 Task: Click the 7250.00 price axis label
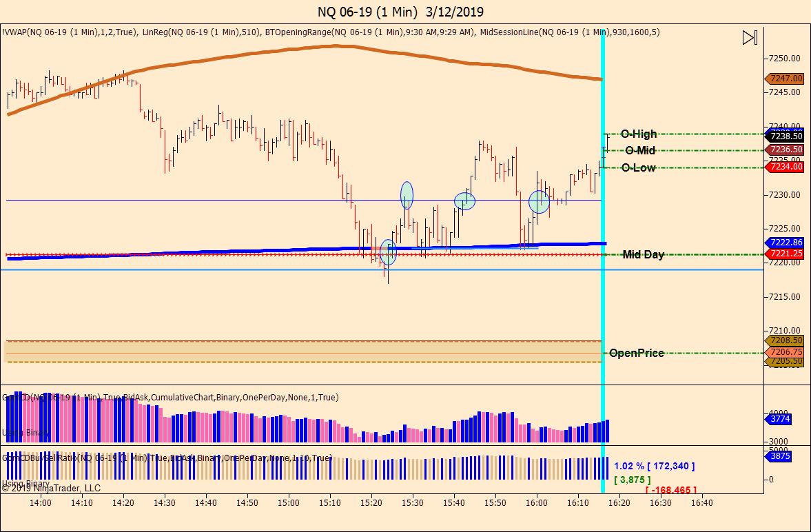point(785,59)
